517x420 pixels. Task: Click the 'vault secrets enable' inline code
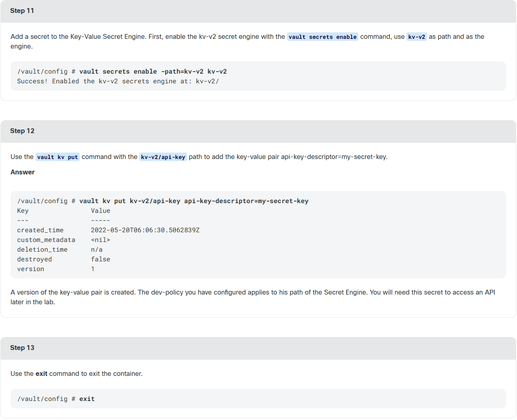pyautogui.click(x=323, y=37)
